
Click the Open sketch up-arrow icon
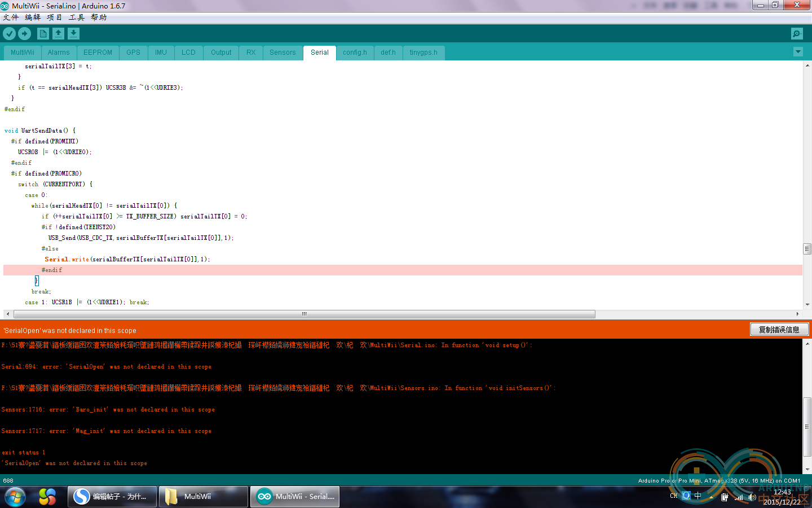click(58, 34)
